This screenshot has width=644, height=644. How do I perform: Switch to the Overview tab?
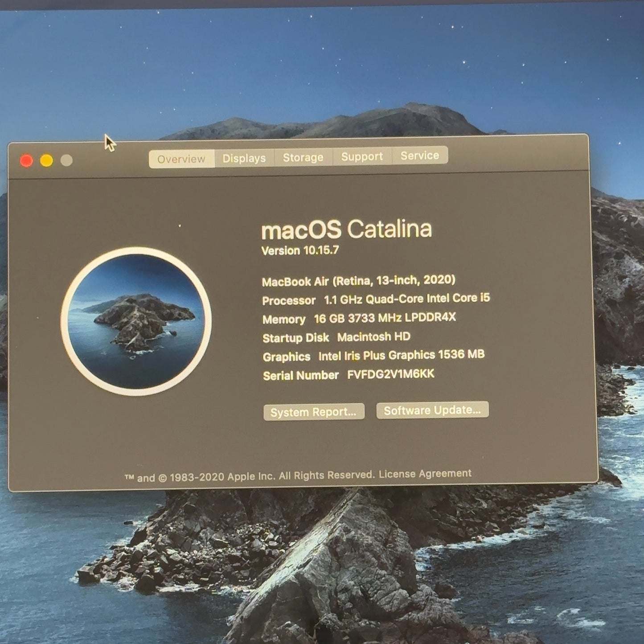(x=181, y=159)
